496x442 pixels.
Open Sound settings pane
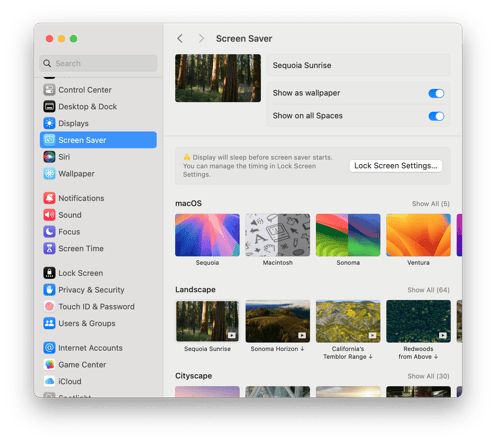click(x=98, y=215)
